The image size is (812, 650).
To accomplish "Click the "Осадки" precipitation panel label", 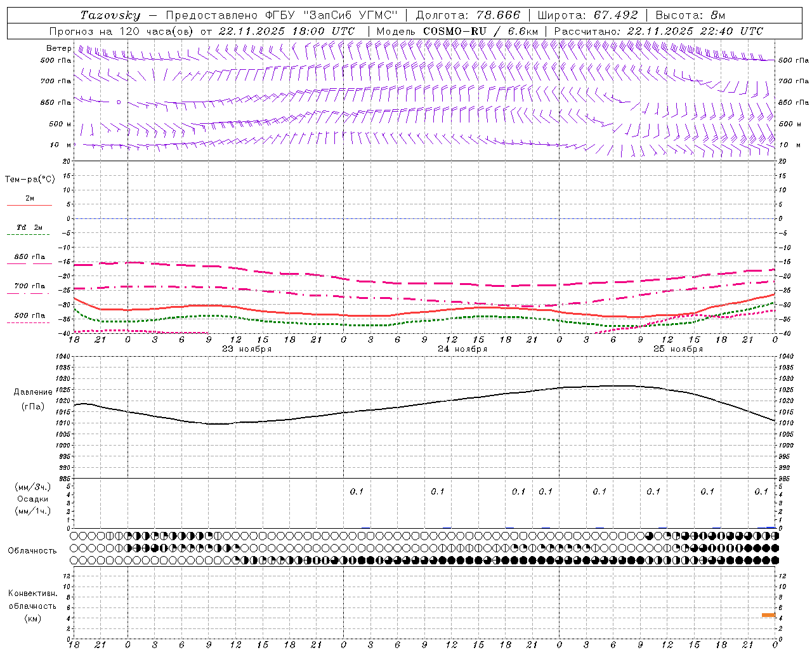I will (x=32, y=499).
